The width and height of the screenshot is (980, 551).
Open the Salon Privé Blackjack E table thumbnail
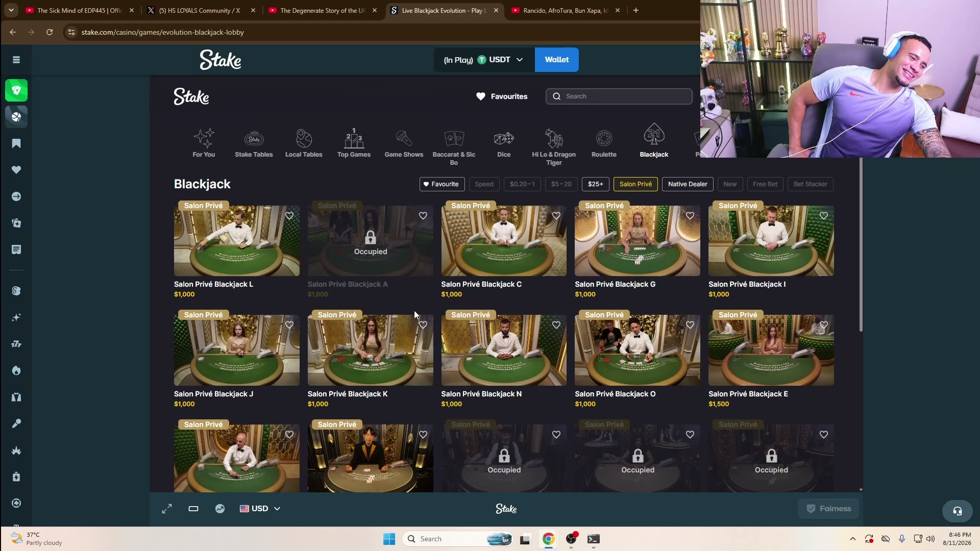click(x=771, y=350)
